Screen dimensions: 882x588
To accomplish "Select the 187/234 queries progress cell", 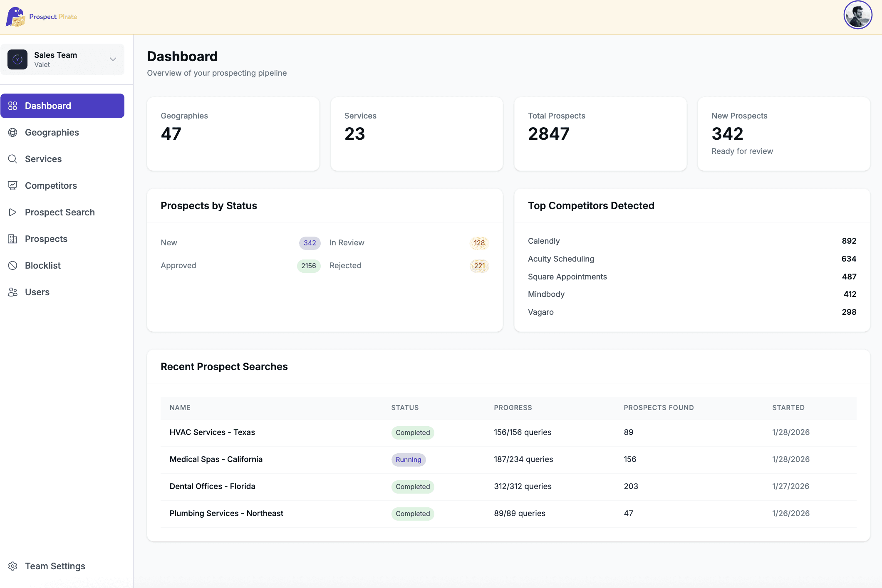I will pyautogui.click(x=523, y=459).
